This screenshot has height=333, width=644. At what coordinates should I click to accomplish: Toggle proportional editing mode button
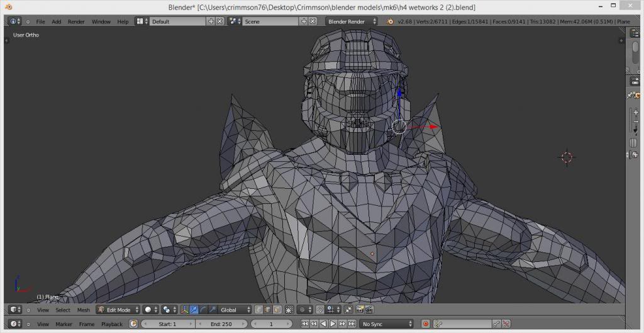(x=306, y=310)
